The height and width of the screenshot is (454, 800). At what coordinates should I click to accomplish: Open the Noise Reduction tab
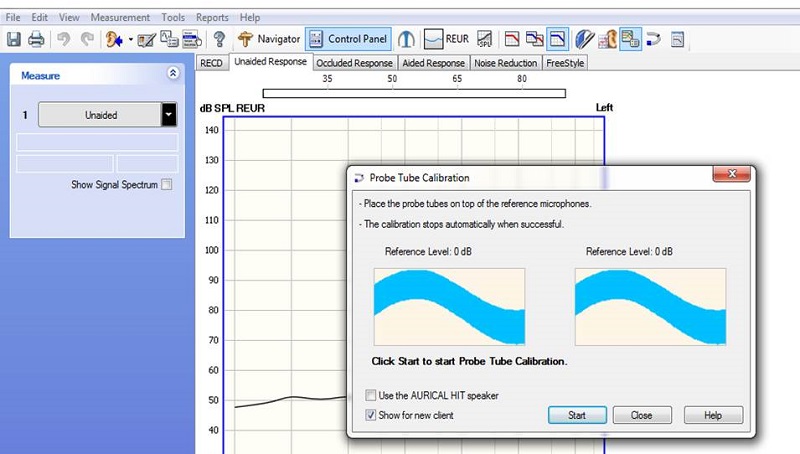(x=506, y=63)
